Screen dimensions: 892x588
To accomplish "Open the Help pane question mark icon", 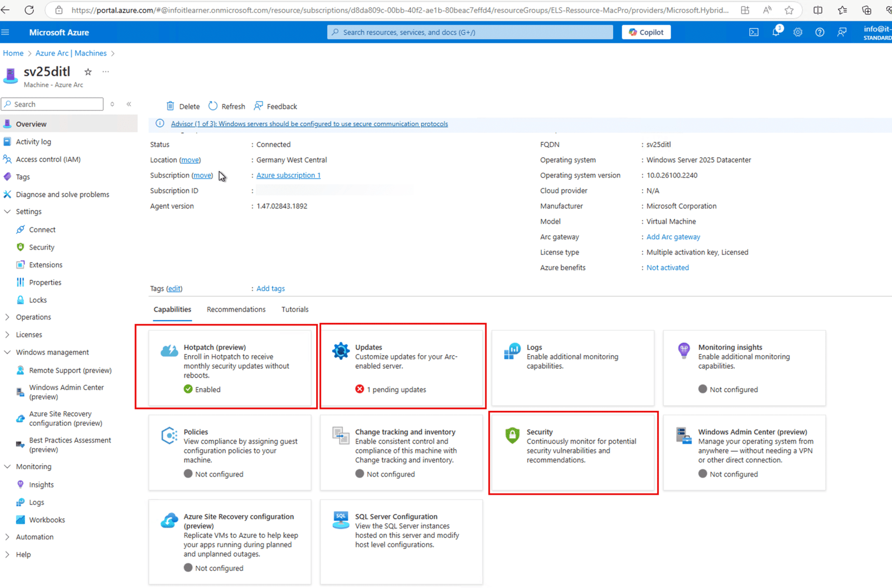I will (x=820, y=32).
